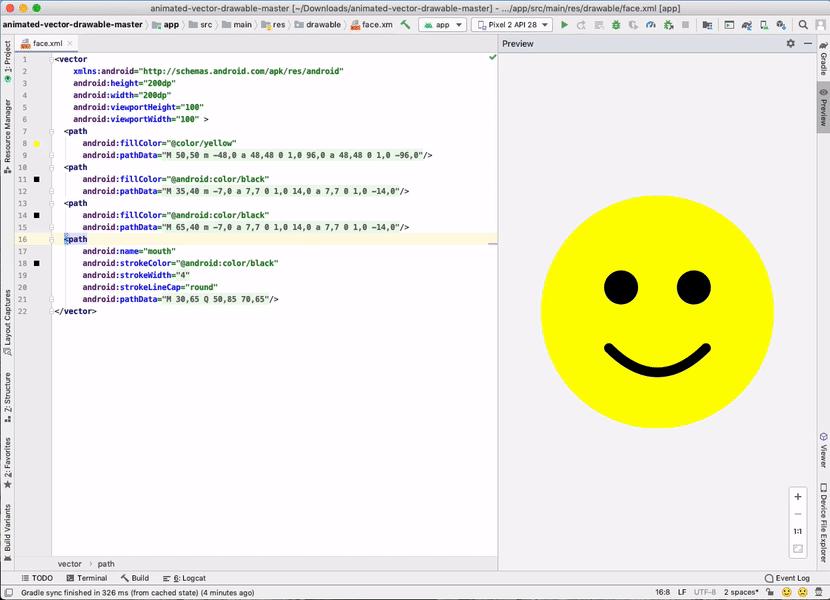Run the app with the green play button
This screenshot has height=600, width=830.
pos(564,25)
